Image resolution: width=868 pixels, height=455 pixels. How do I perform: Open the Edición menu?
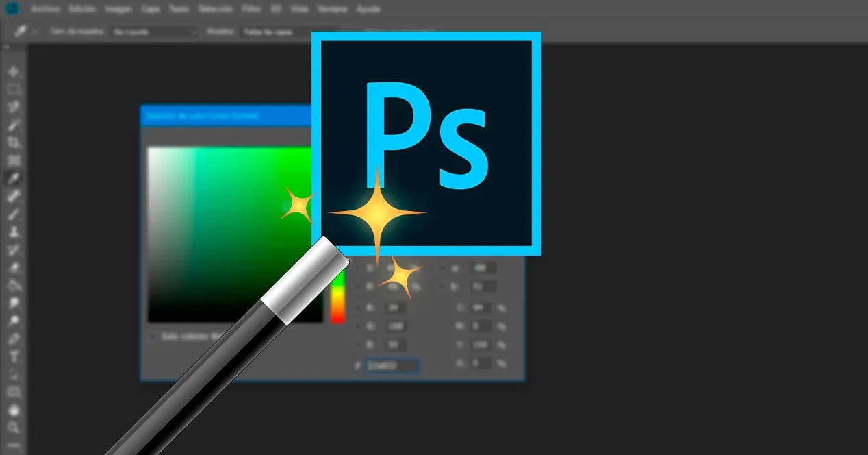82,10
